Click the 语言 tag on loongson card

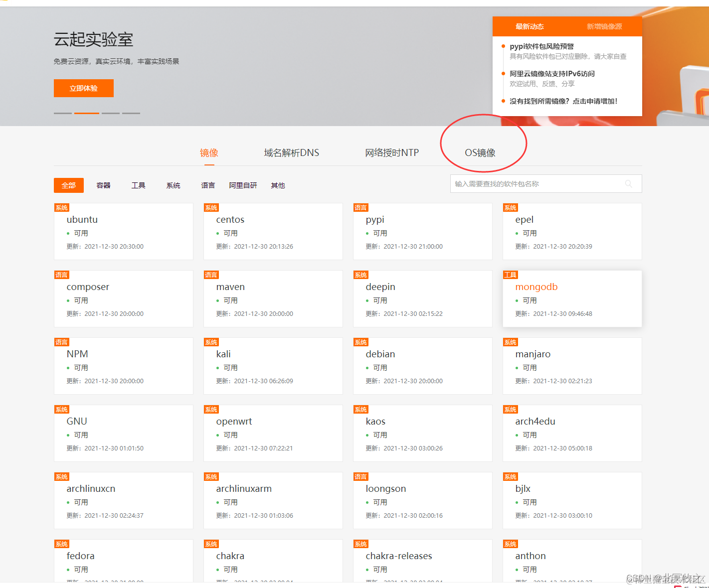[361, 477]
